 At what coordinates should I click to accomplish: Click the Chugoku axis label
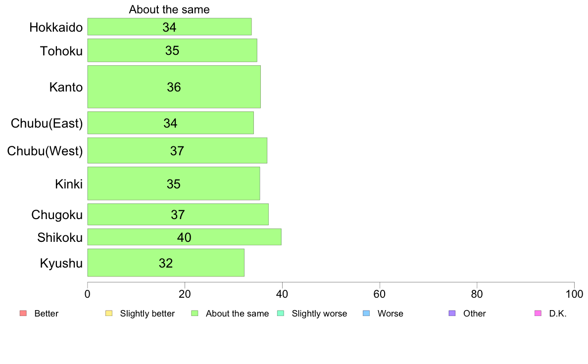click(x=57, y=215)
